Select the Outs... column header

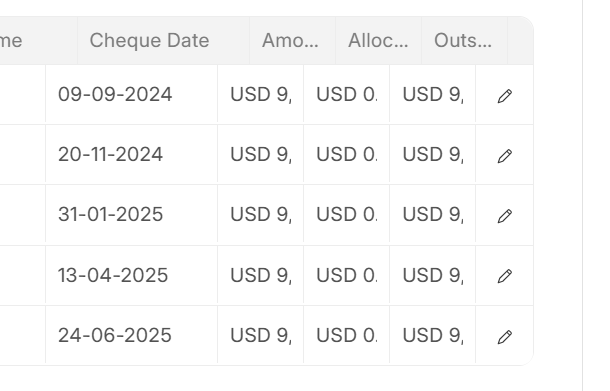[465, 40]
